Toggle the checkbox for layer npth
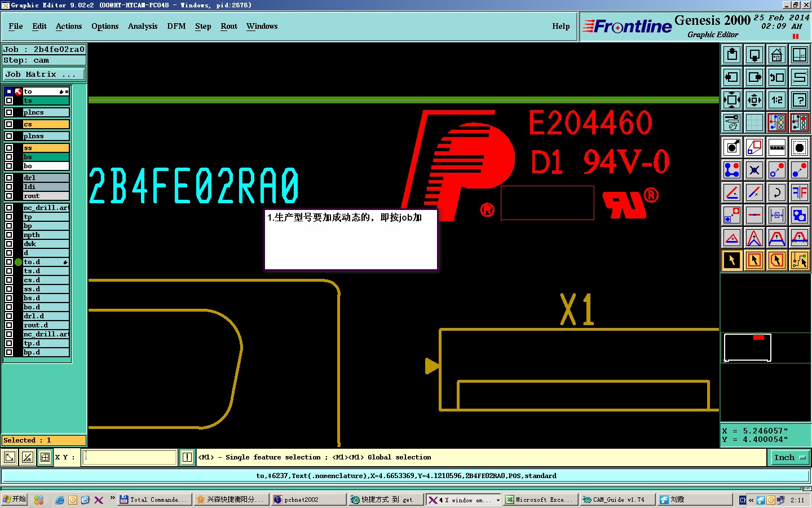The width and height of the screenshot is (812, 508). pyautogui.click(x=9, y=235)
